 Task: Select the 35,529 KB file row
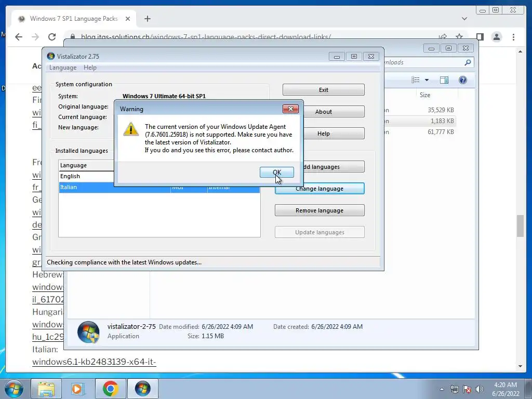419,110
